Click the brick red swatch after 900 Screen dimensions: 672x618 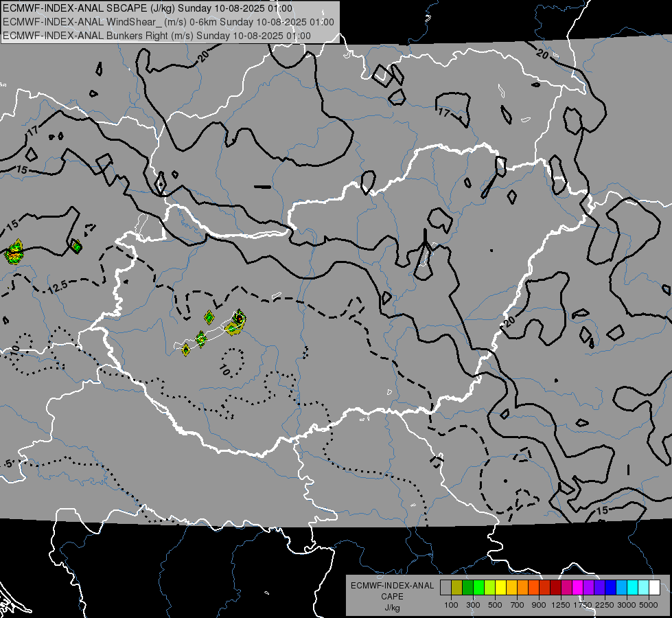pyautogui.click(x=544, y=587)
